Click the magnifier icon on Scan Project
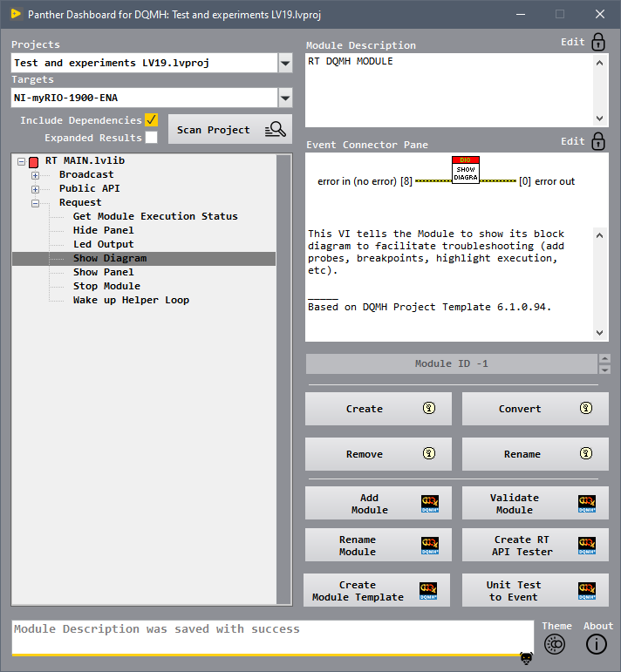Image resolution: width=621 pixels, height=672 pixels. tap(276, 129)
